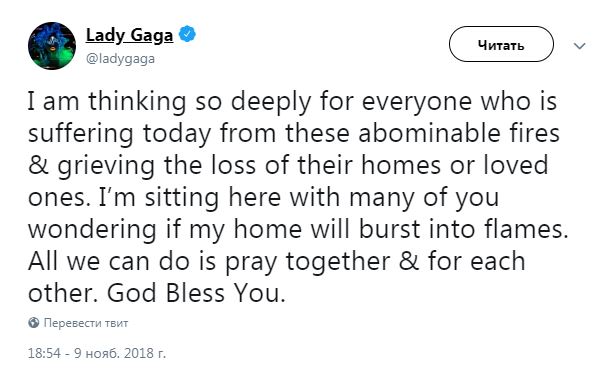Click the ampersand before "grieving"
The height and width of the screenshot is (373, 608).
point(38,165)
